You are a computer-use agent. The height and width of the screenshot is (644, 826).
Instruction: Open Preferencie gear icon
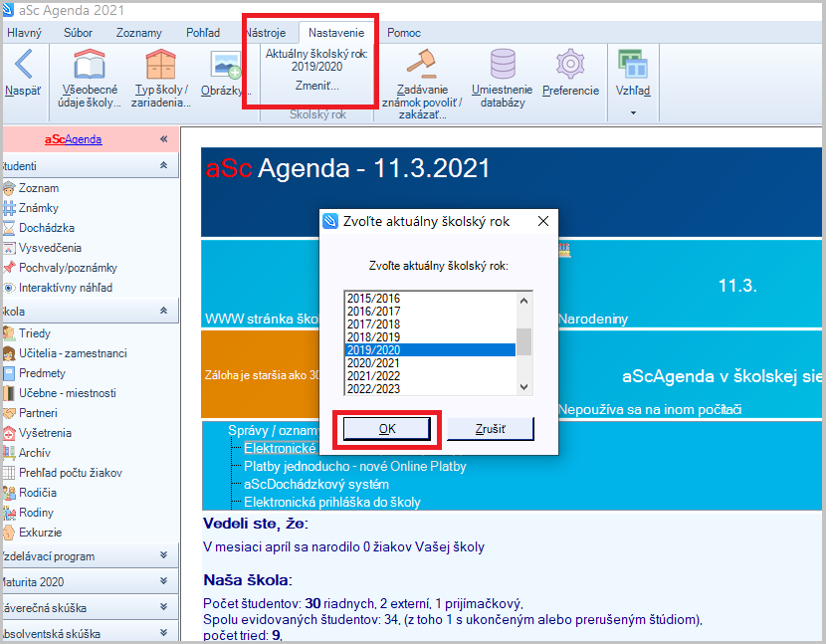[570, 64]
